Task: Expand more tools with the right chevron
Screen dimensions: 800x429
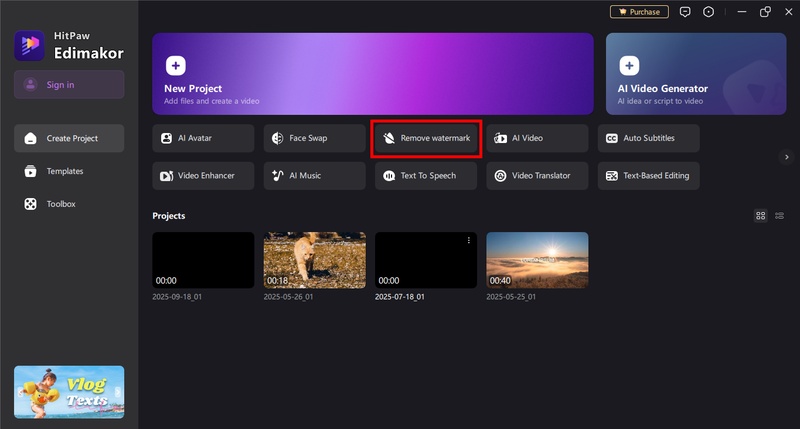Action: click(x=787, y=157)
